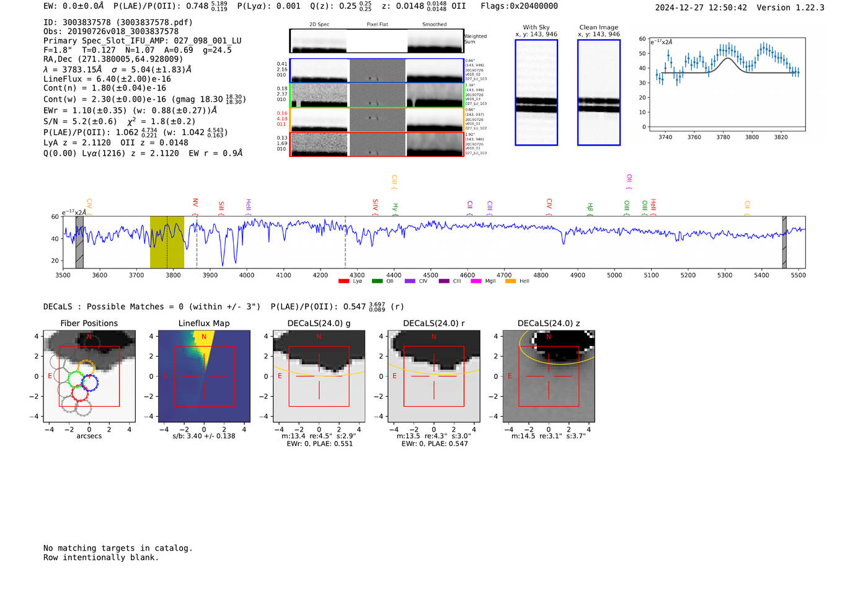Click the gray hatched region at spectrum's left edge
Image resolution: width=868 pixels, height=591 pixels.
point(79,242)
